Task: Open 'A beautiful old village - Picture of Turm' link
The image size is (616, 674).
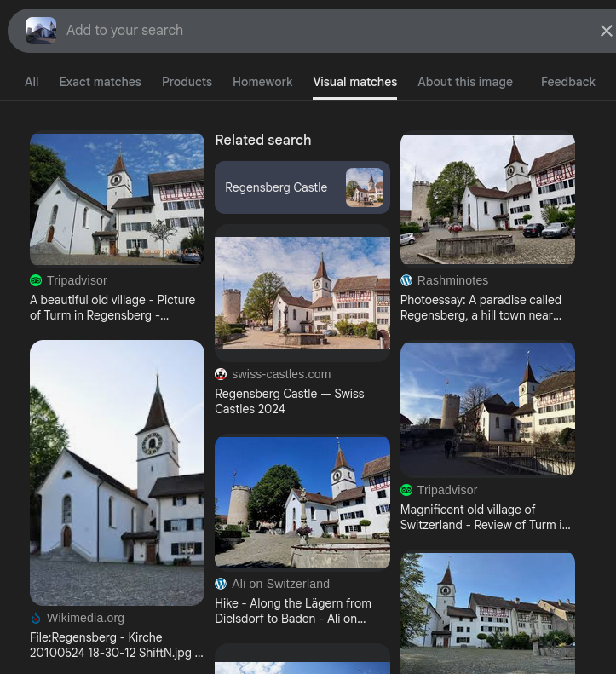Action: [112, 308]
